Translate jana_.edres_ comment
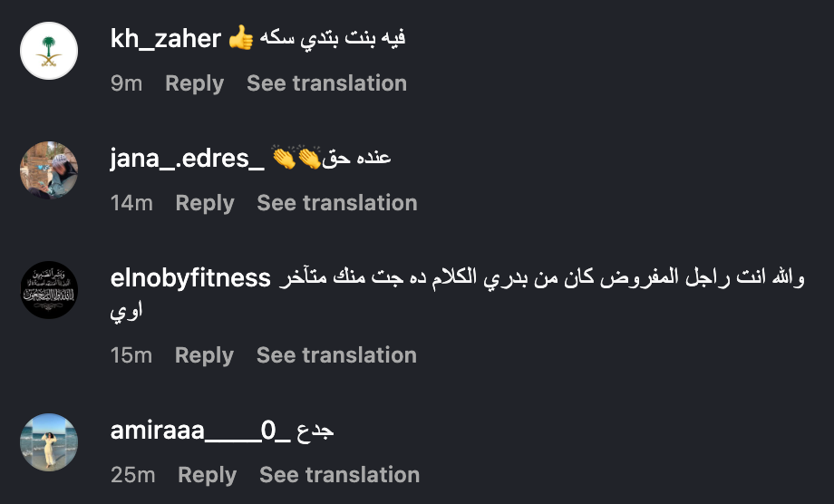This screenshot has height=504, width=834. point(337,203)
